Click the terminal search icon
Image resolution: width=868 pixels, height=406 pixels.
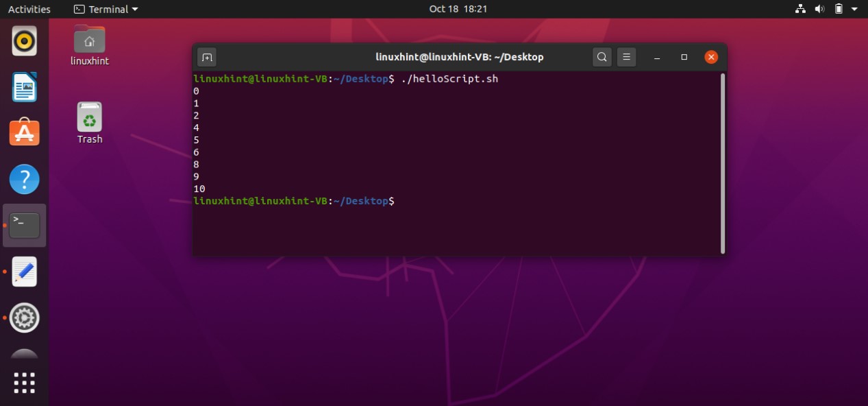coord(602,57)
